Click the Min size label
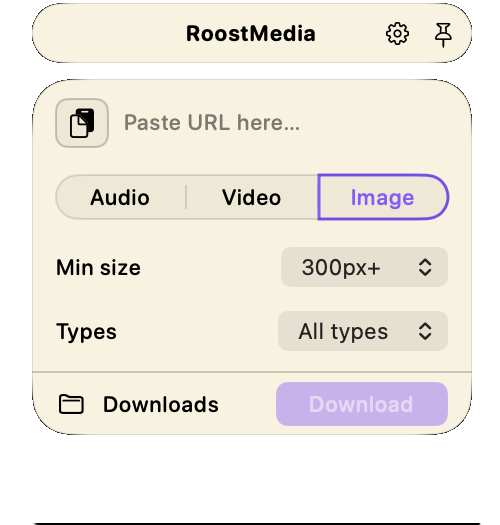Image resolution: width=500 pixels, height=525 pixels. click(x=98, y=268)
